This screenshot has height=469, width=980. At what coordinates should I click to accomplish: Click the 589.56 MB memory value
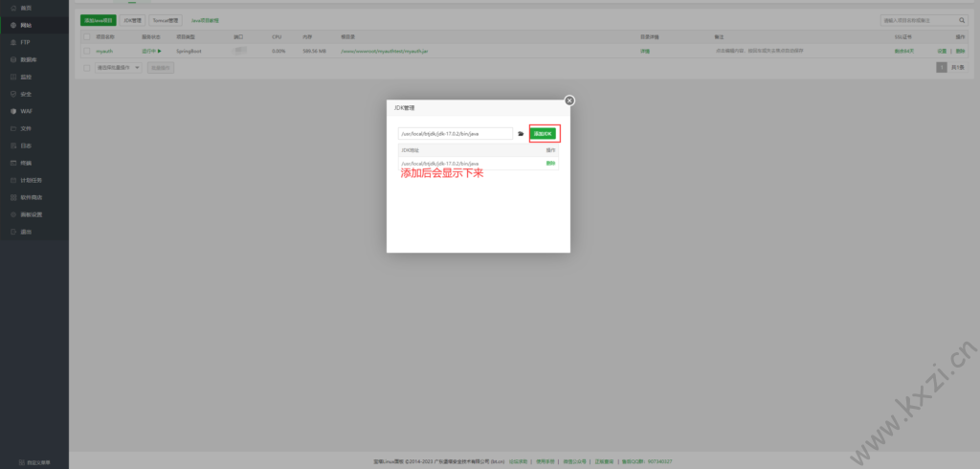point(314,51)
